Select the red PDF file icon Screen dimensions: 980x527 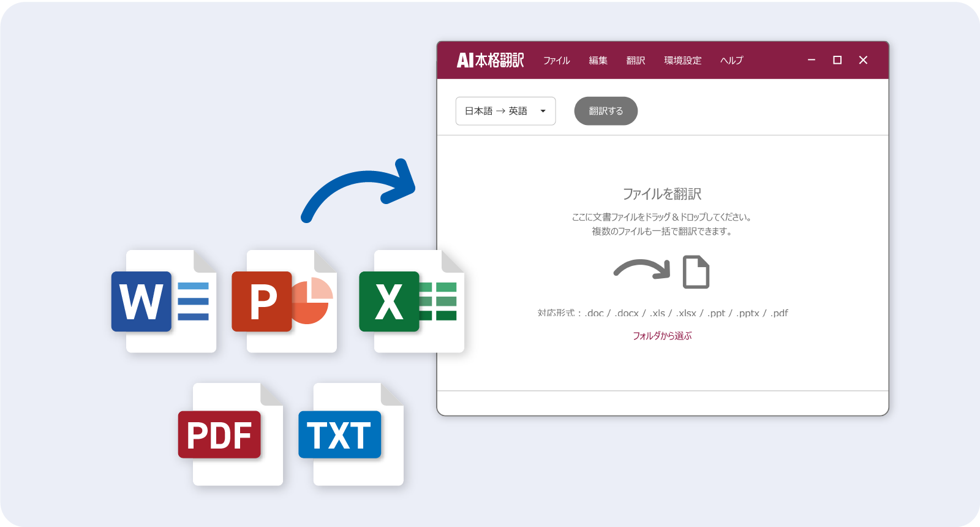pyautogui.click(x=230, y=434)
